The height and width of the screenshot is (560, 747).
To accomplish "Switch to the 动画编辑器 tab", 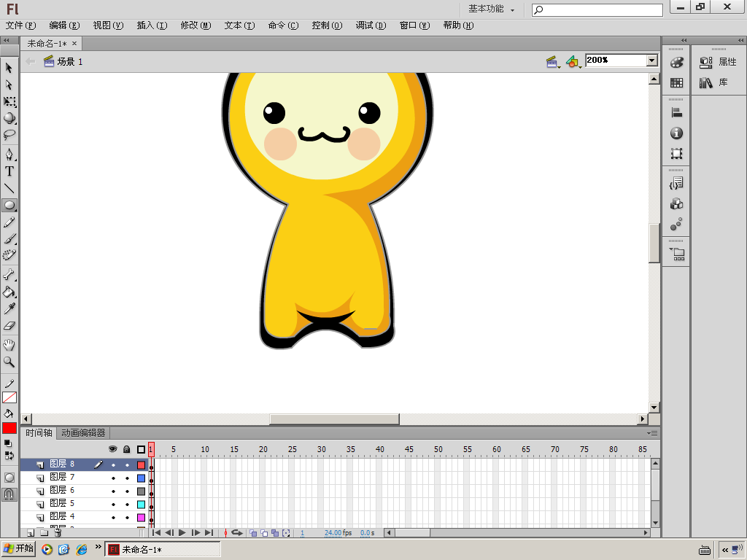I will (83, 433).
